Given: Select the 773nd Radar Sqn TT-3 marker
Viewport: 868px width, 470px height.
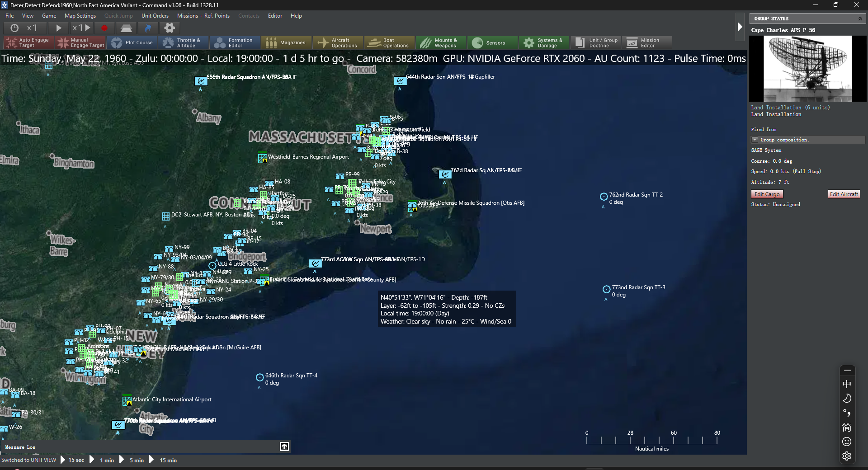Looking at the screenshot, I should coord(607,289).
